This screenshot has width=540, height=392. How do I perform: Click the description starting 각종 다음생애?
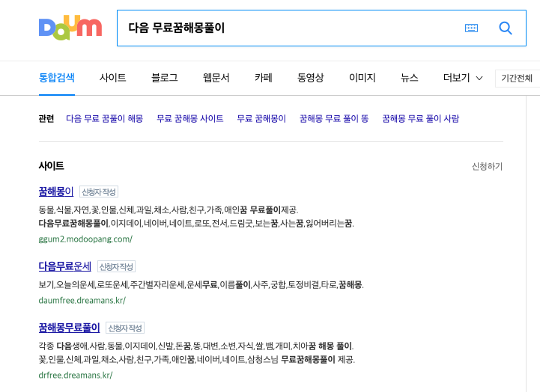(x=196, y=346)
